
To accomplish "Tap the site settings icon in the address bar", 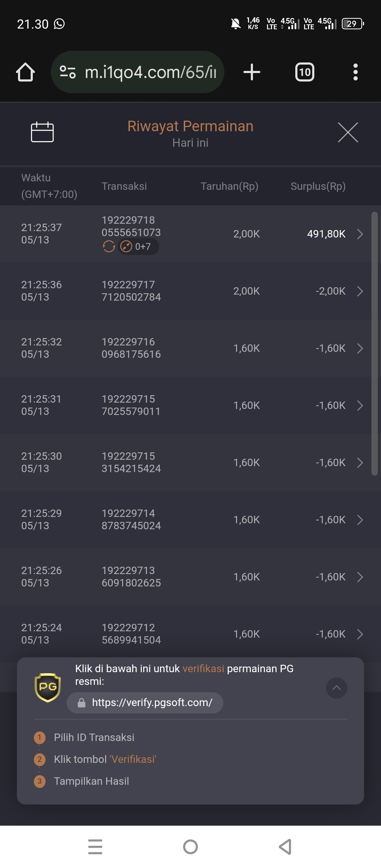I will (68, 72).
